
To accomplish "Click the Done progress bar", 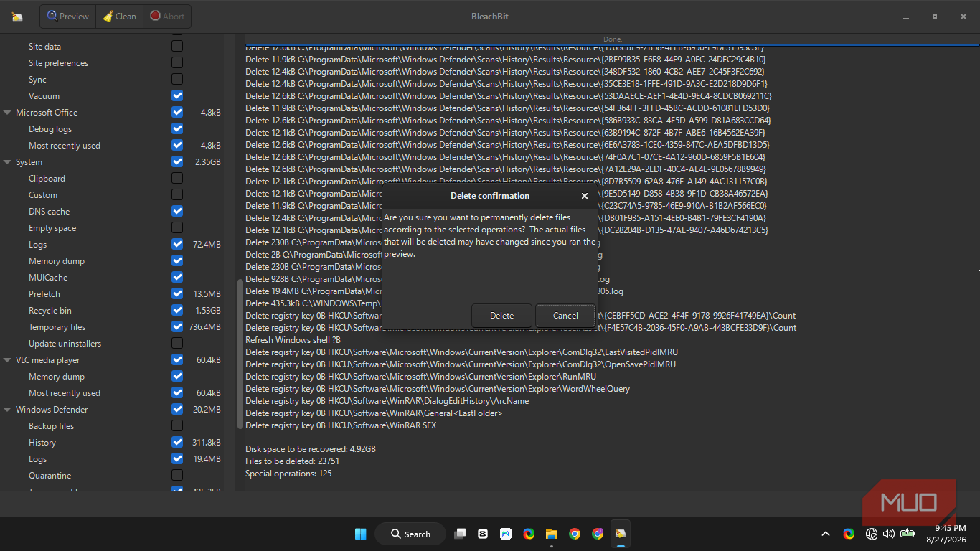I will pos(613,39).
